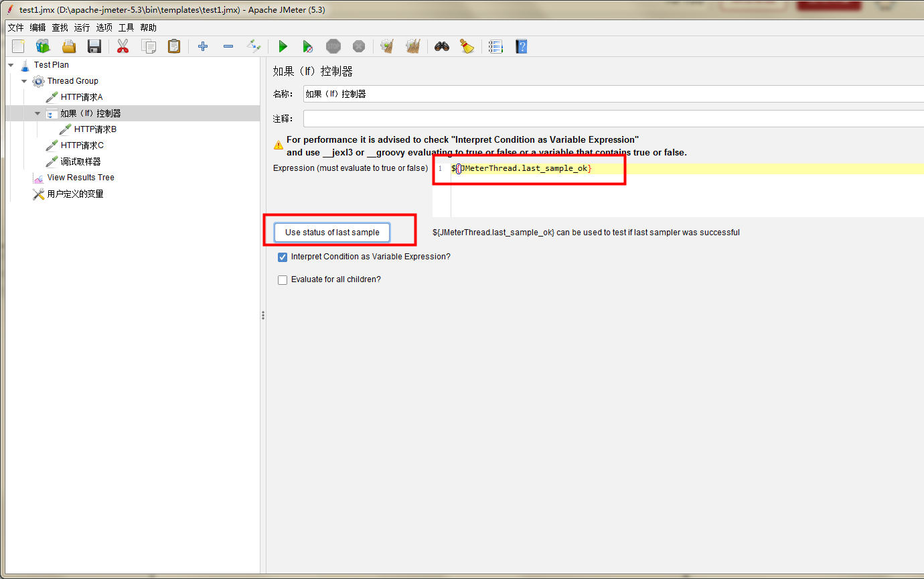Open the 运行 menu
Viewport: 924px width, 579px height.
click(82, 27)
